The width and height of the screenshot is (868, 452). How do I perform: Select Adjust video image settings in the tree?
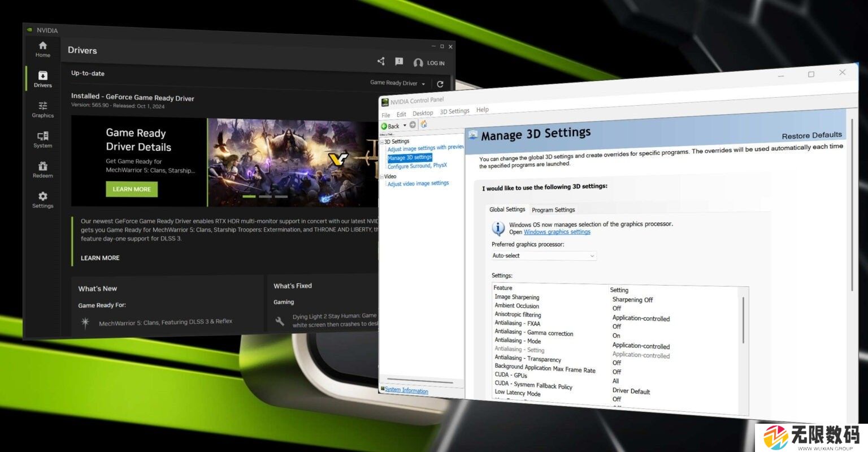[418, 183]
